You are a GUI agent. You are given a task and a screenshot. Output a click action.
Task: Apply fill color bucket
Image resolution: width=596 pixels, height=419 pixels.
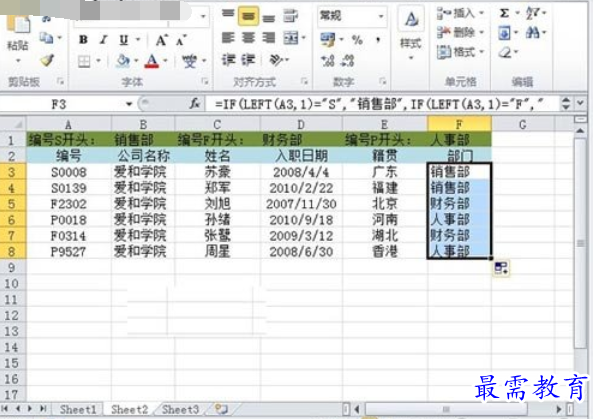click(123, 61)
